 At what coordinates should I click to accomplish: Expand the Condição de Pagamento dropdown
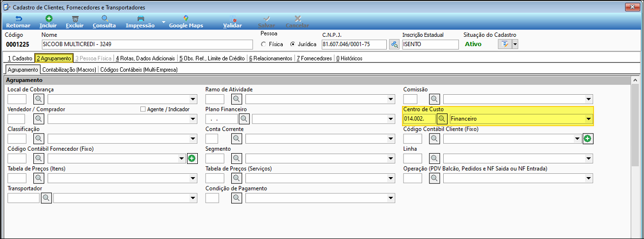[x=391, y=198]
